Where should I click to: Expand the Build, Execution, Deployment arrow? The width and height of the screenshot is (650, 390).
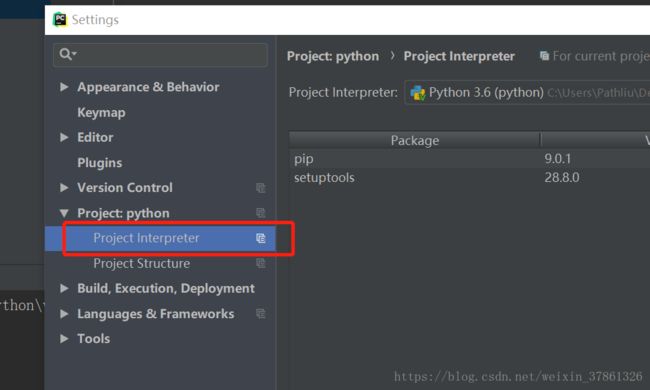click(x=64, y=288)
